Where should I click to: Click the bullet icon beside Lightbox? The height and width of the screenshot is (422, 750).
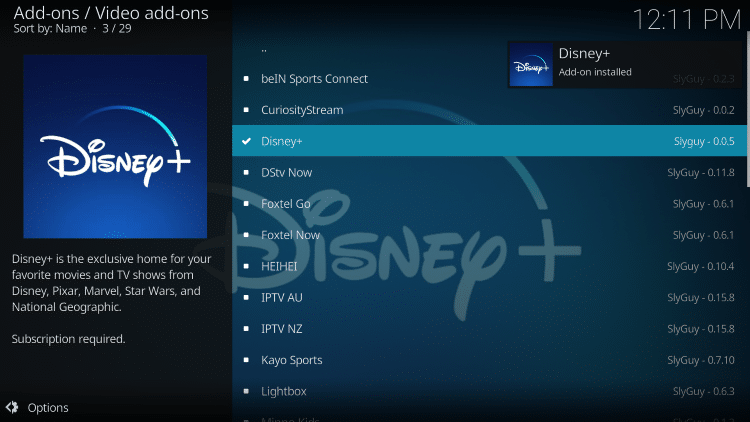(x=246, y=391)
